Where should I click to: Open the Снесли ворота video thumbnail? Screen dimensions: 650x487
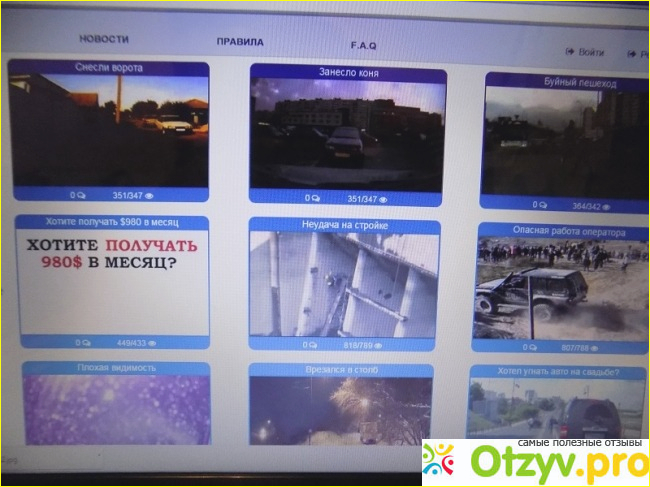[x=109, y=130]
